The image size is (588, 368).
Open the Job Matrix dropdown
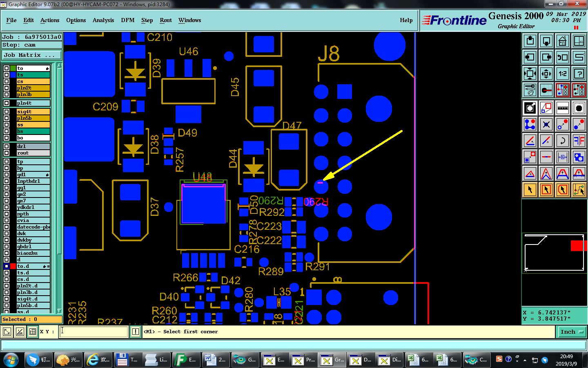[32, 55]
